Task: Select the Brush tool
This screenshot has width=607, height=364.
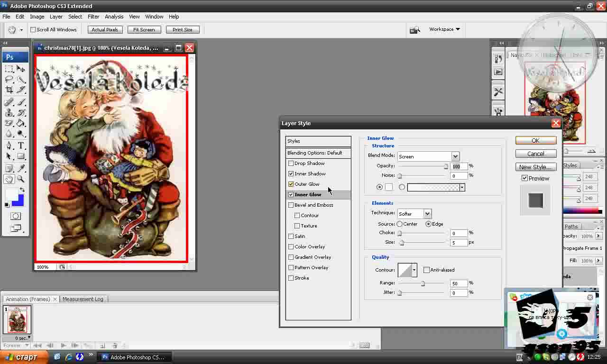Action: (x=21, y=102)
